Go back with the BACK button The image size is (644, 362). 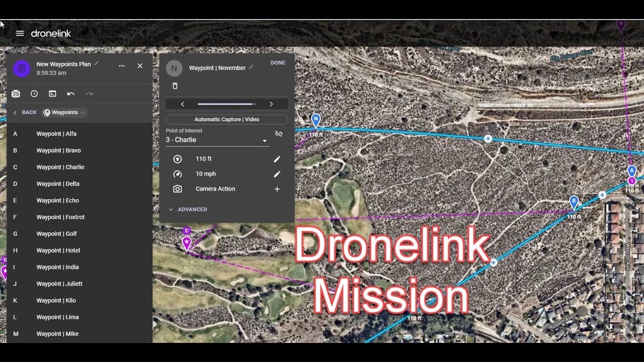pos(25,113)
